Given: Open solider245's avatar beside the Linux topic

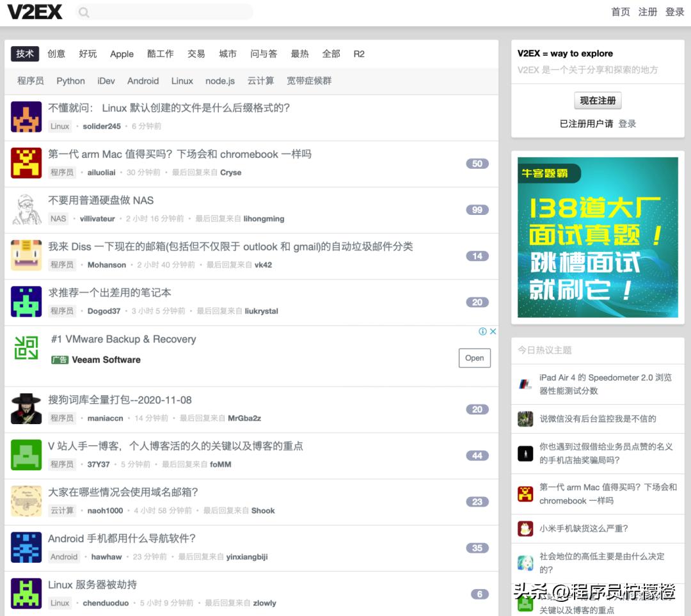Looking at the screenshot, I should [26, 117].
